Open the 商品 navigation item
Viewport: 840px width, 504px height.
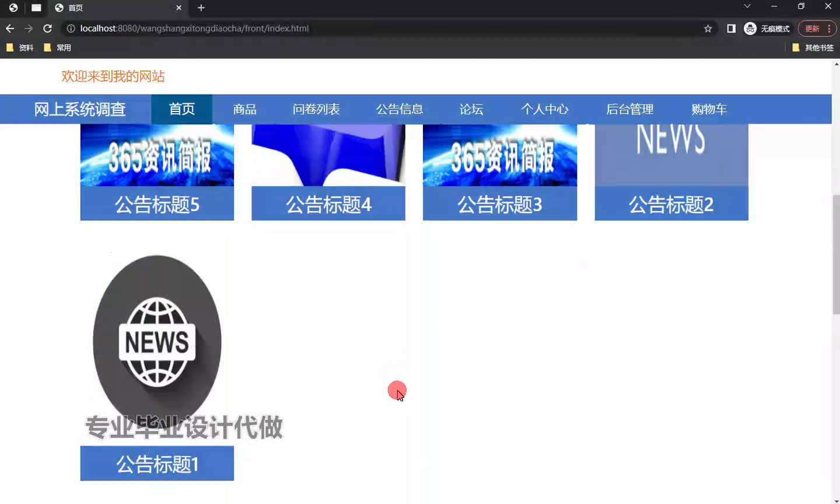tap(245, 109)
